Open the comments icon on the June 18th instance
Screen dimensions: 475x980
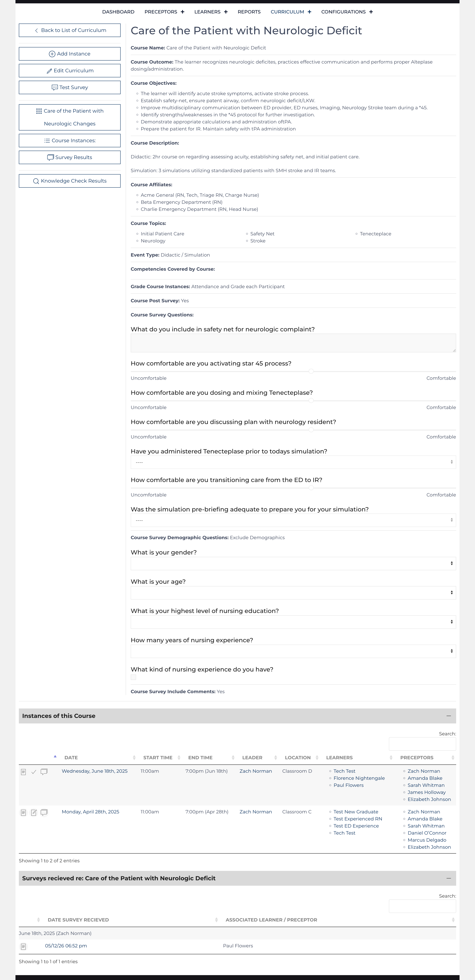(x=44, y=772)
